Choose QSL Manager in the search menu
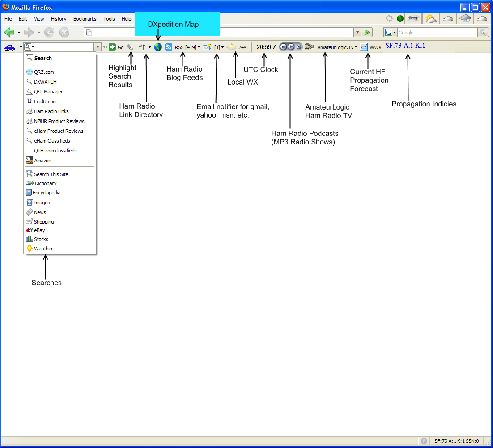Screen dimensions: 493x448 coord(60,92)
